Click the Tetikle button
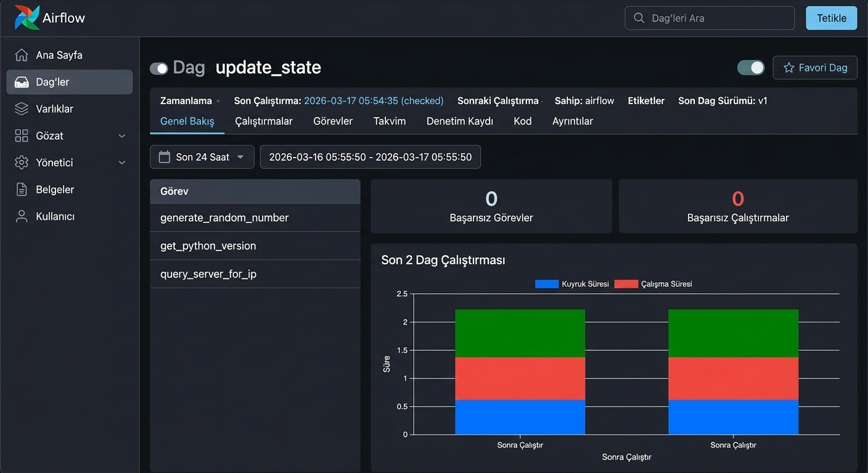This screenshot has width=868, height=473. click(x=832, y=18)
